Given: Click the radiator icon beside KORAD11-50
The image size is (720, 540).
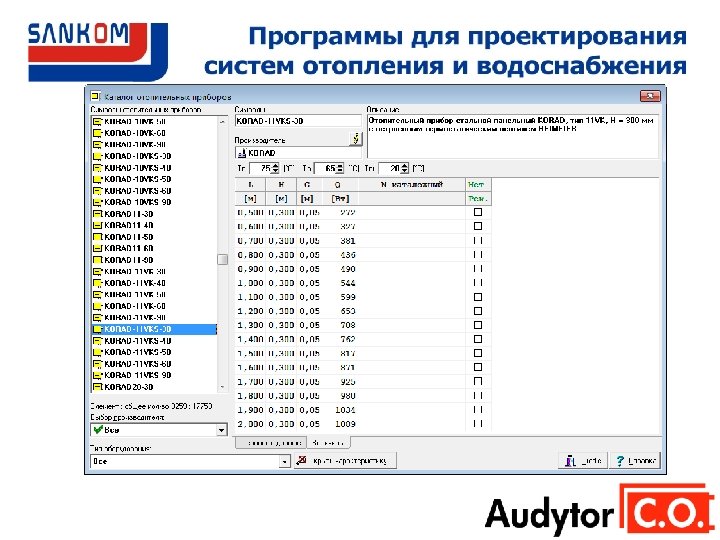Looking at the screenshot, I should coord(97,237).
